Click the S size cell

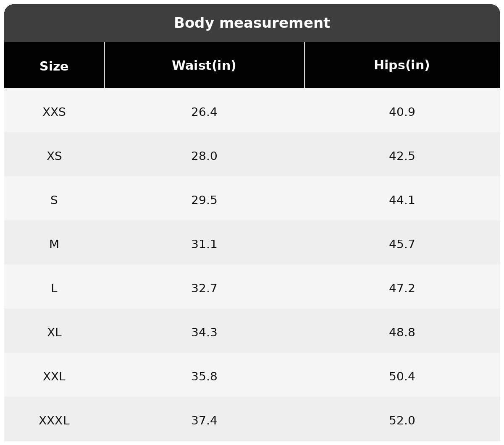pyautogui.click(x=54, y=200)
